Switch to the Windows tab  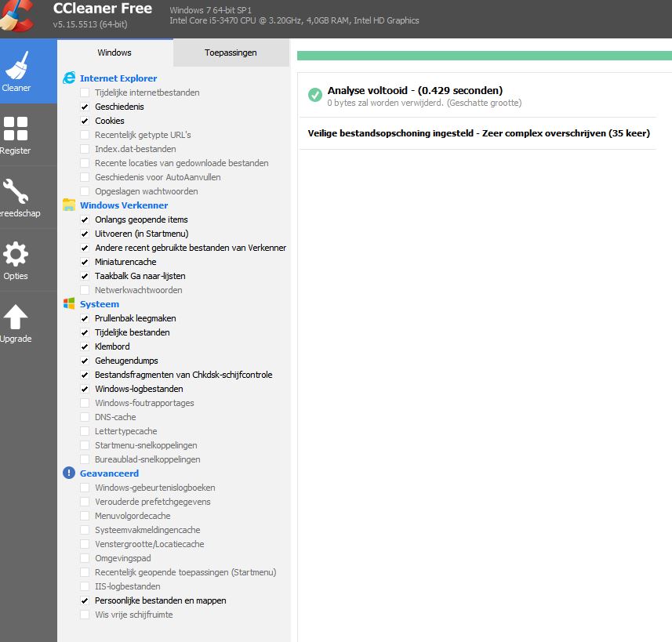[x=114, y=53]
